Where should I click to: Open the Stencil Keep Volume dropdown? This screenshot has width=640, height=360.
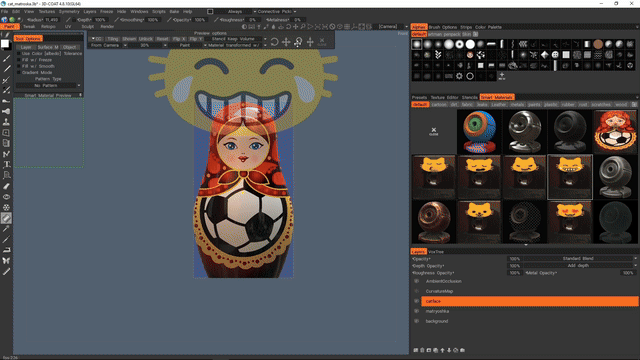coord(237,39)
